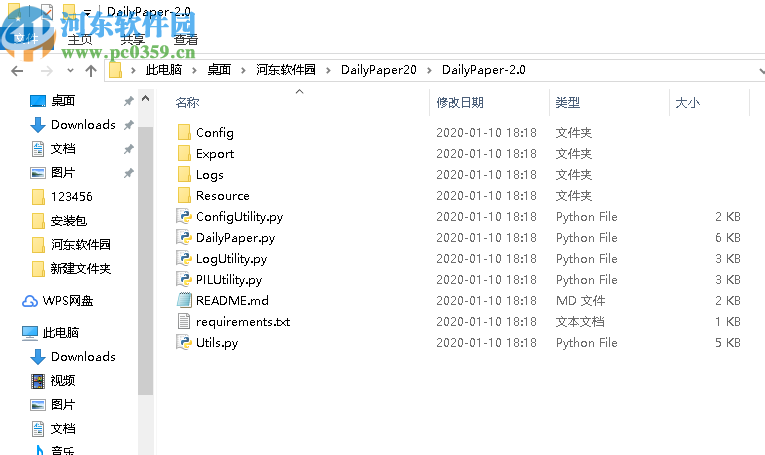
Task: Open the 主页 ribbon tab
Action: (x=80, y=40)
